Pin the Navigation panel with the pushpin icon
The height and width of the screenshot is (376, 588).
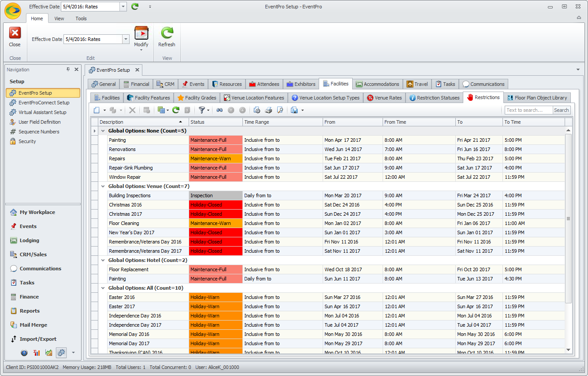pos(68,70)
